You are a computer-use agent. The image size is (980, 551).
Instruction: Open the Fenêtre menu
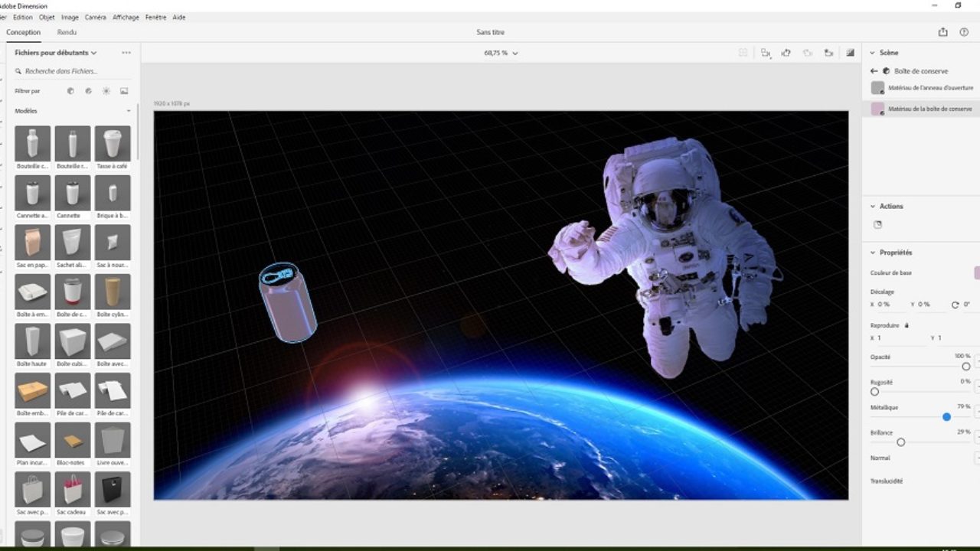(155, 17)
